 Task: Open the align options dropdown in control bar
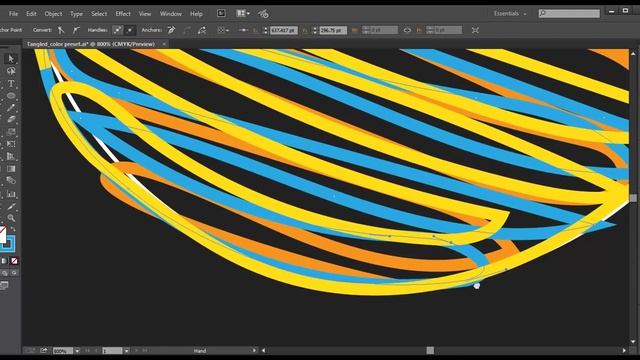223,30
